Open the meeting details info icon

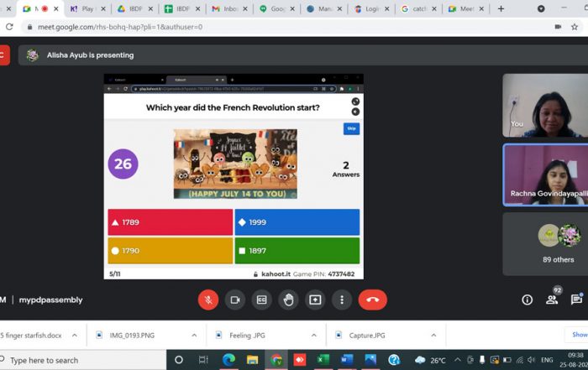point(527,300)
